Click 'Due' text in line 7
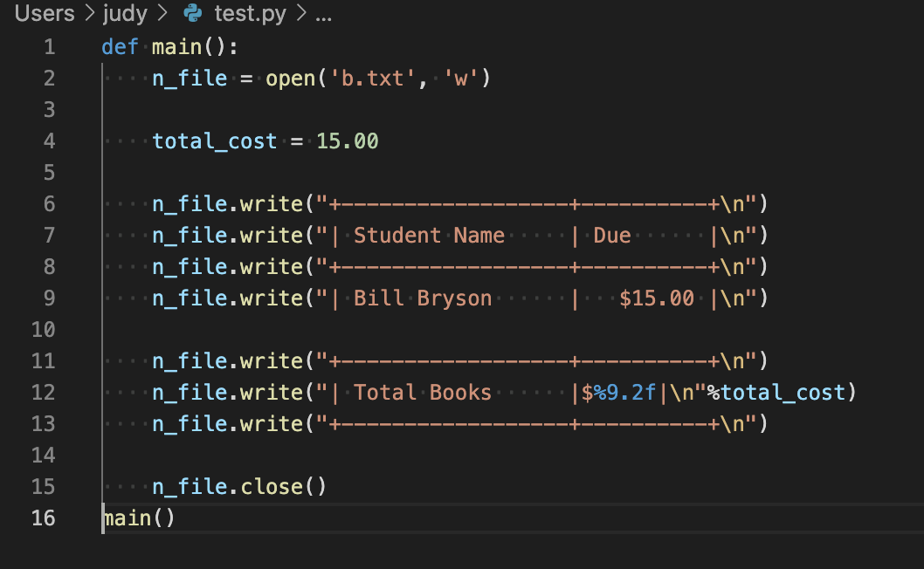The image size is (924, 569). point(612,236)
